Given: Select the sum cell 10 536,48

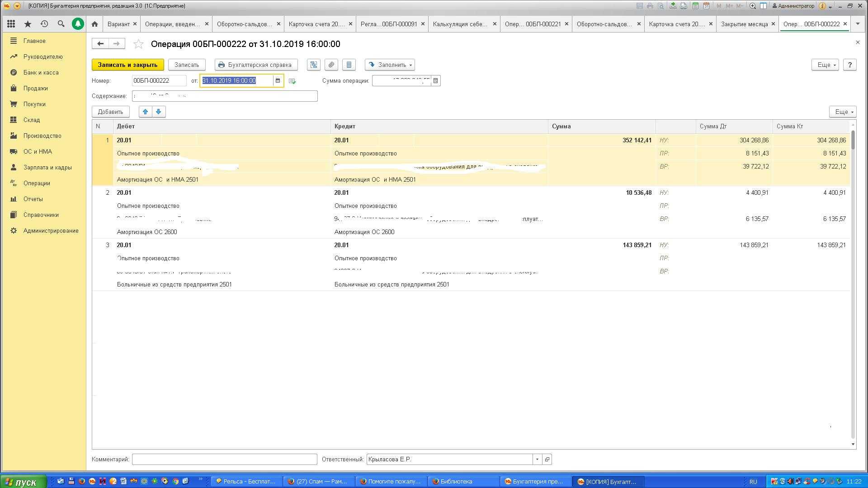Looking at the screenshot, I should click(638, 192).
